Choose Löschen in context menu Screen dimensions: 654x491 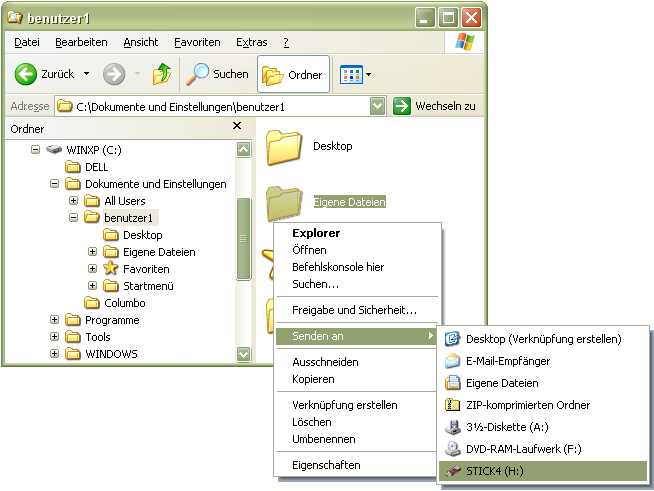tap(357, 422)
